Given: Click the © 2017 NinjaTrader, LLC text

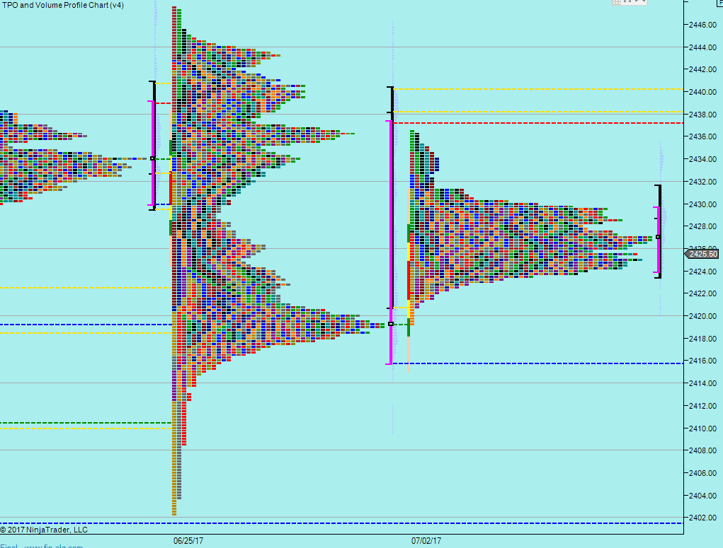Looking at the screenshot, I should pyautogui.click(x=45, y=530).
